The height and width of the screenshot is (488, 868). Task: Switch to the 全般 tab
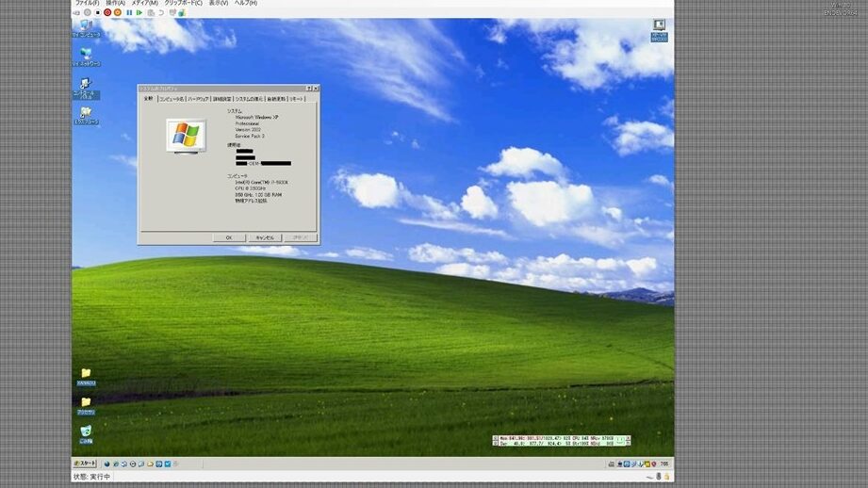(x=148, y=99)
